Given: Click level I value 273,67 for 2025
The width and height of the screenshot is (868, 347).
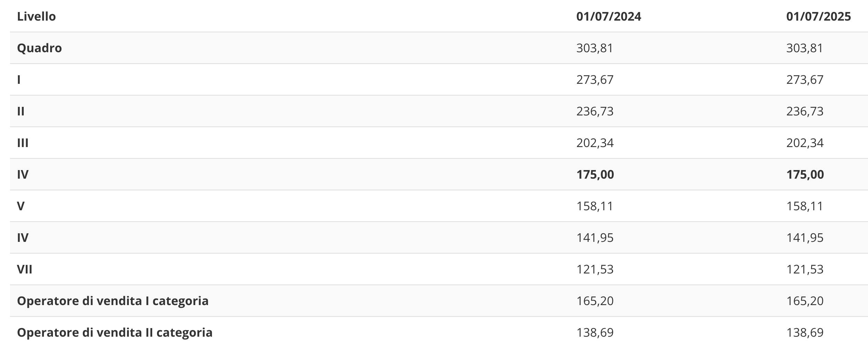Looking at the screenshot, I should click(x=804, y=80).
